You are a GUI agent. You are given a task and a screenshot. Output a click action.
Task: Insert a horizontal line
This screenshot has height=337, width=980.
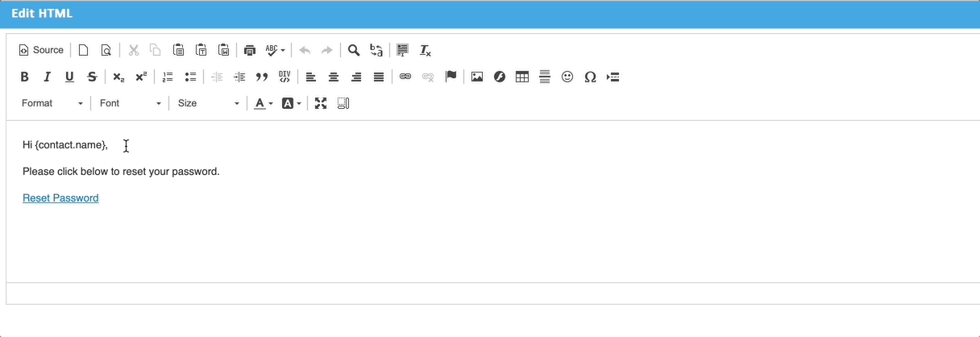coord(545,77)
